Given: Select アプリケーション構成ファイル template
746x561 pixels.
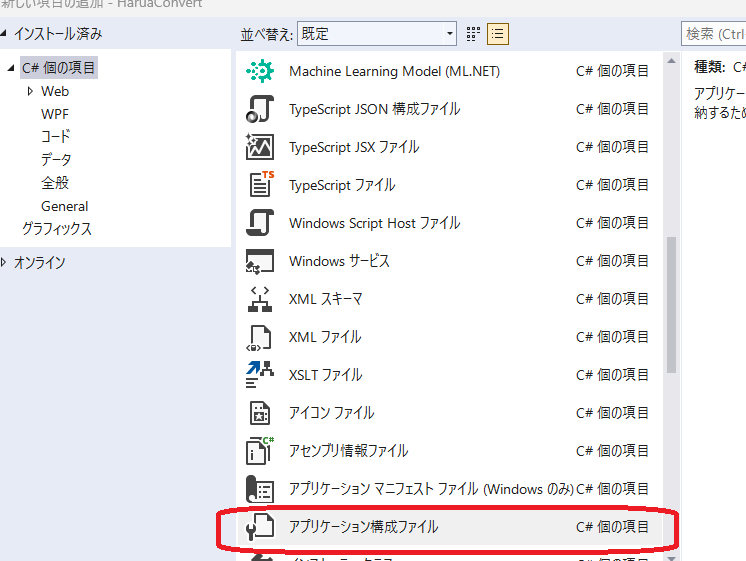Looking at the screenshot, I should (x=449, y=527).
